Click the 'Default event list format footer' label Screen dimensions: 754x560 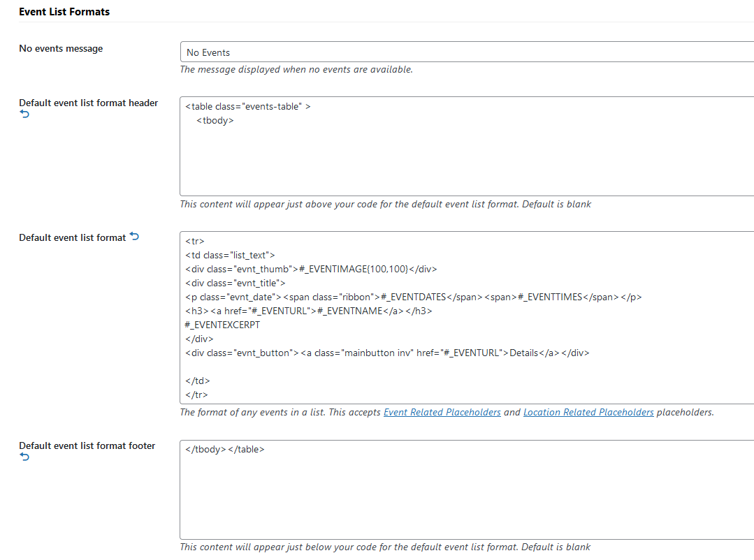(87, 446)
